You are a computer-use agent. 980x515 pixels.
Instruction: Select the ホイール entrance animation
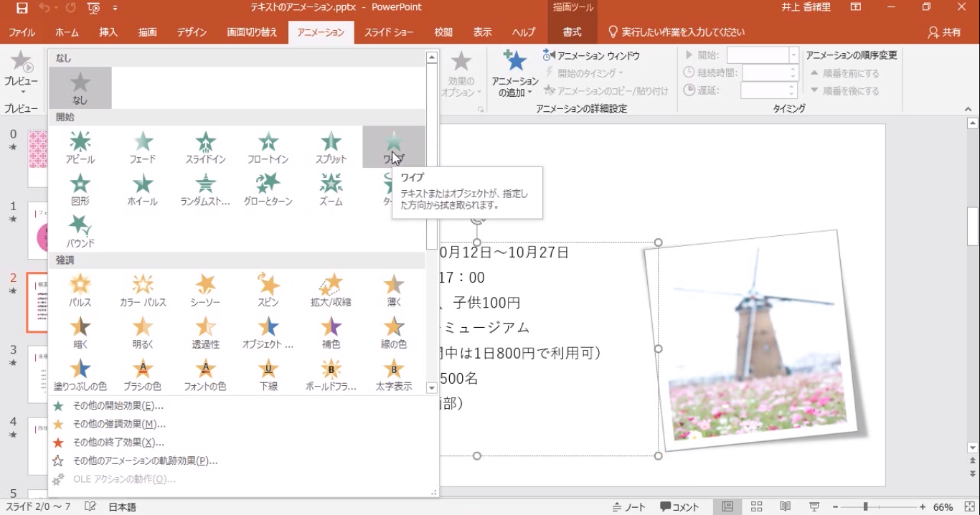tap(143, 189)
